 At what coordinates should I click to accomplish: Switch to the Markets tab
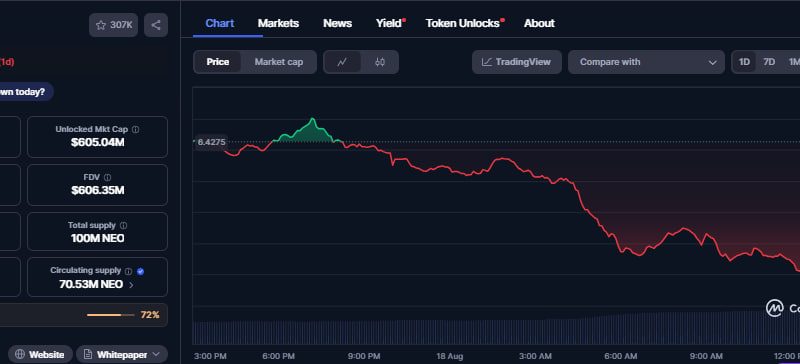click(x=278, y=23)
